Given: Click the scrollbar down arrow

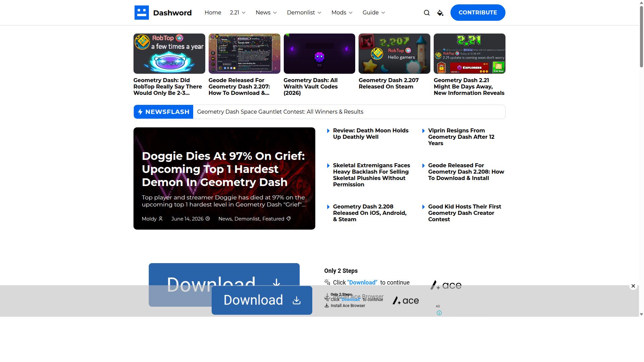Looking at the screenshot, I should 641,314.
